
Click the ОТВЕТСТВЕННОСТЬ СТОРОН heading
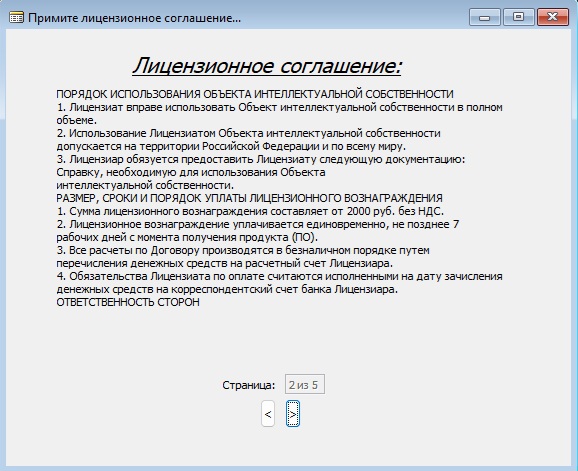pos(128,302)
